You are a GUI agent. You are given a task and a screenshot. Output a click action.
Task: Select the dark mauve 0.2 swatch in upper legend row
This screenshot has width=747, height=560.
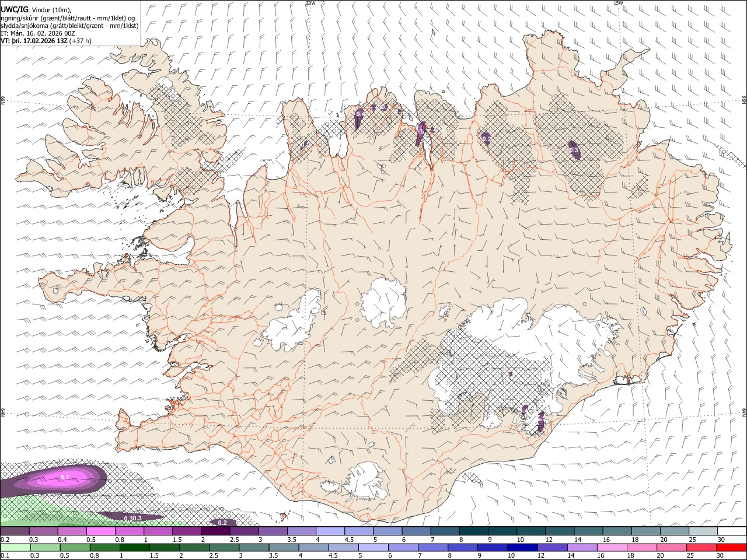point(15,531)
